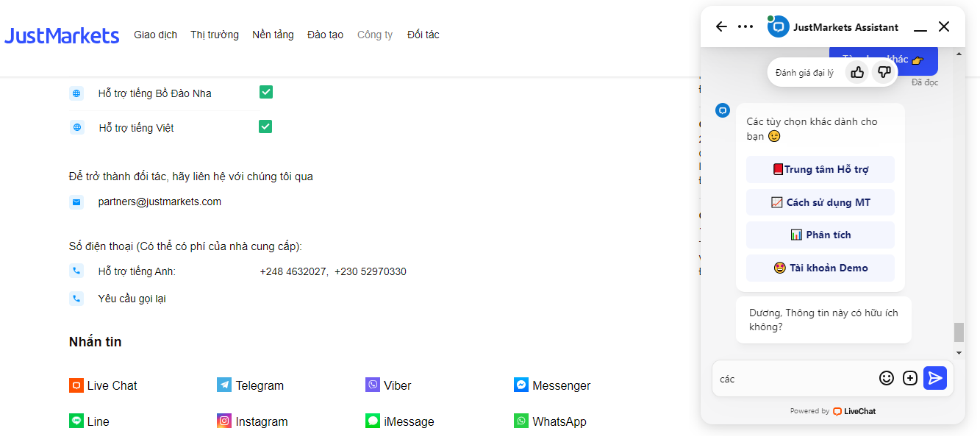Click the text 'Hỗ trợ tiếng Việt'
This screenshot has width=980, height=442.
tap(137, 128)
